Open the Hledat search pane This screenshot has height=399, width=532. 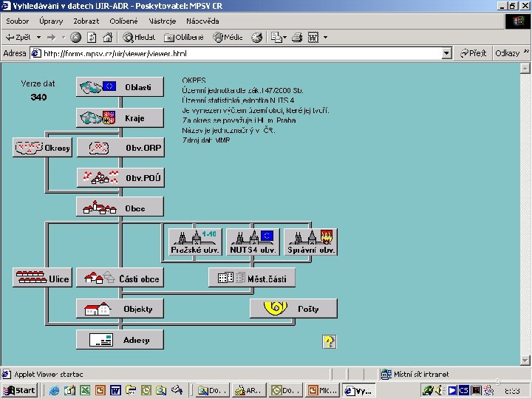click(x=139, y=38)
